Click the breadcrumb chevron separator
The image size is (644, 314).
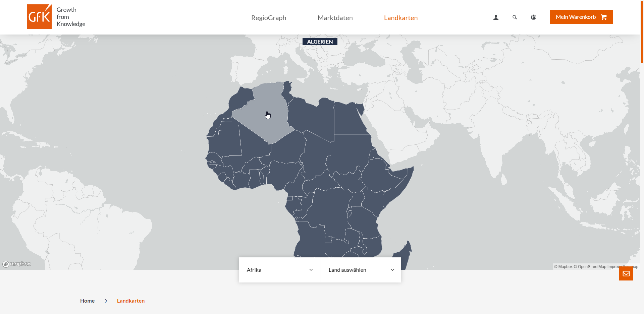point(106,301)
